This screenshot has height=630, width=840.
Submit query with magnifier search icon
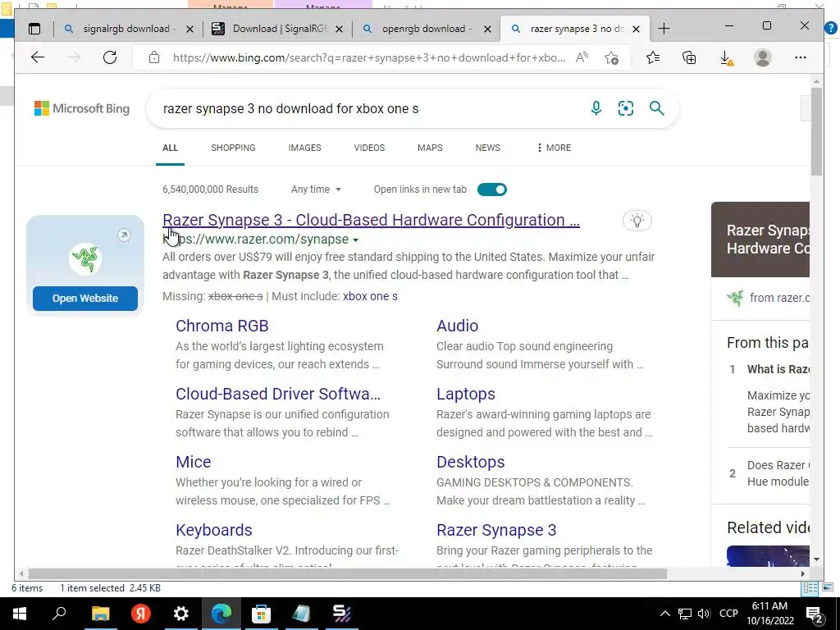[x=657, y=108]
